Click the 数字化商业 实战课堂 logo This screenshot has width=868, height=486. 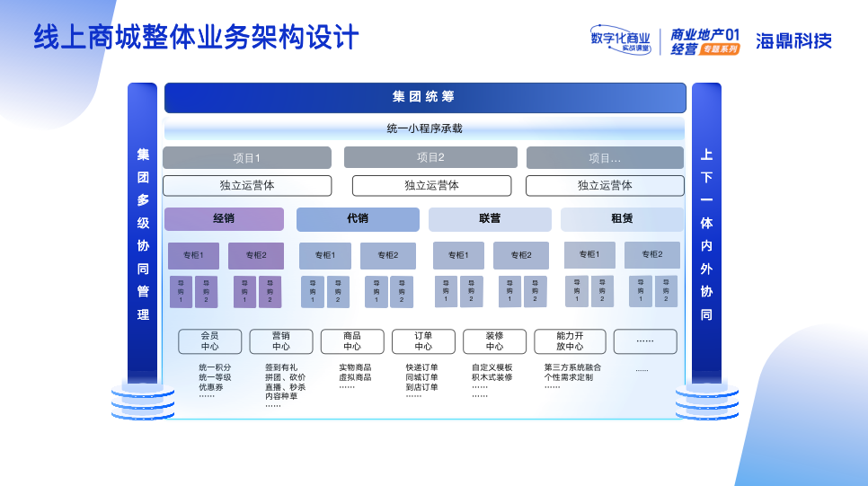[620, 40]
